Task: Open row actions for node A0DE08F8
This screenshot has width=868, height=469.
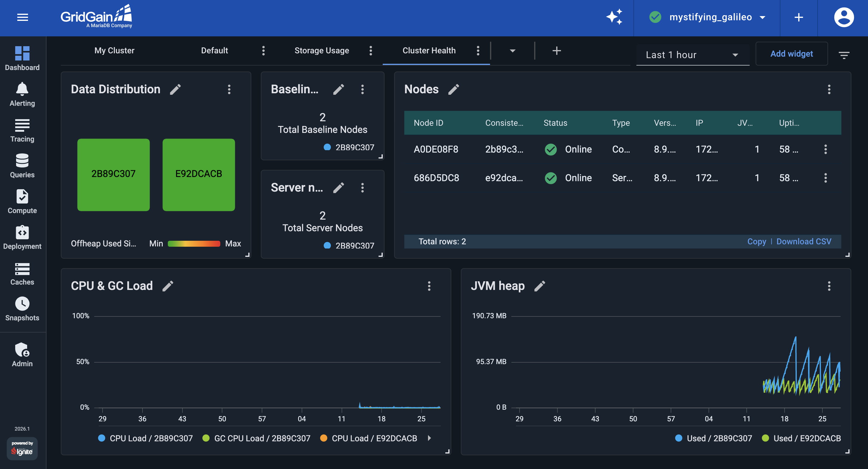Action: pos(825,149)
